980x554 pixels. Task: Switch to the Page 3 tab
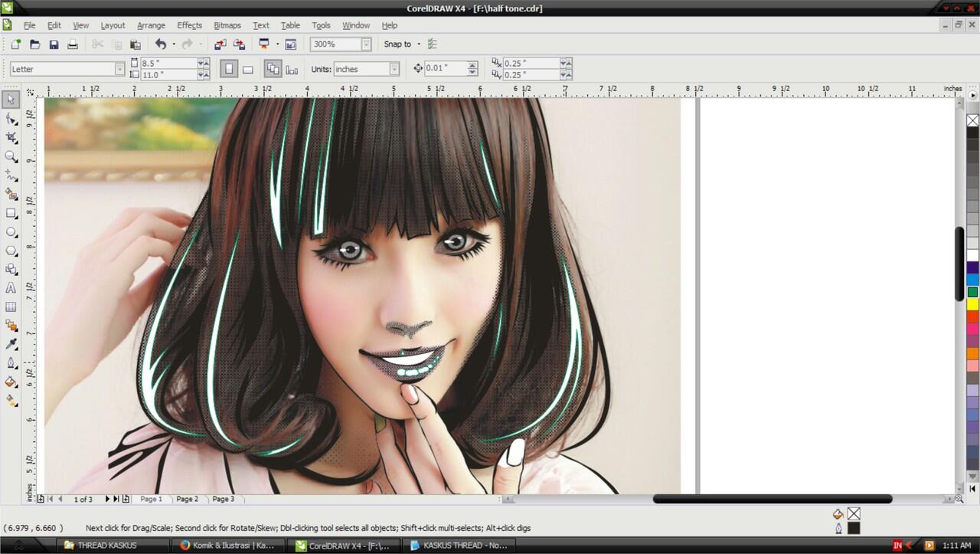coord(223,499)
